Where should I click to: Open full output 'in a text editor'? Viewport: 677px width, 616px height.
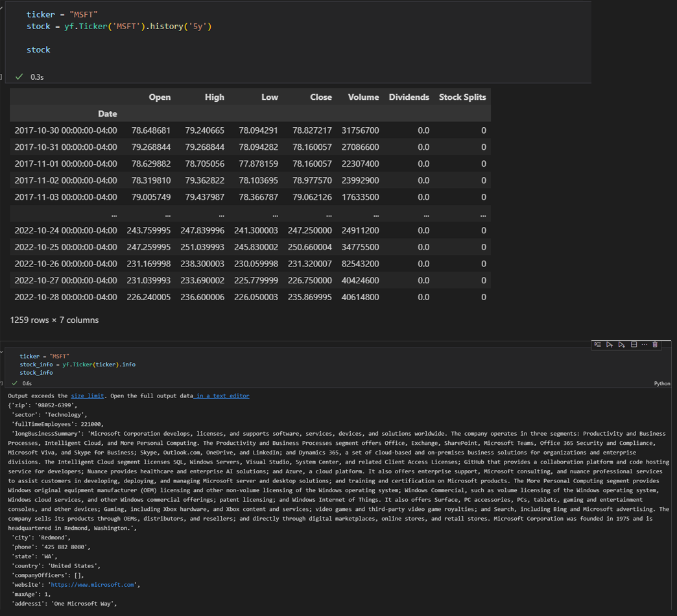coord(222,396)
